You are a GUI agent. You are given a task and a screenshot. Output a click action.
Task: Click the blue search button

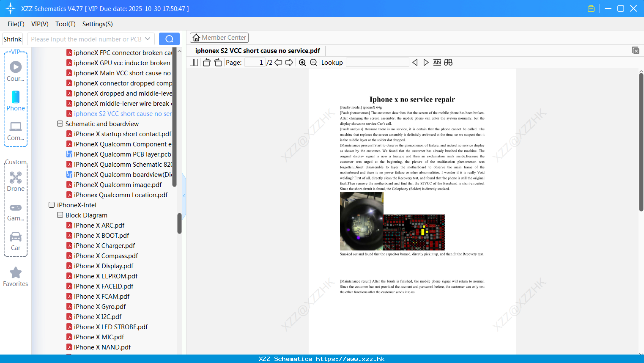(x=169, y=39)
